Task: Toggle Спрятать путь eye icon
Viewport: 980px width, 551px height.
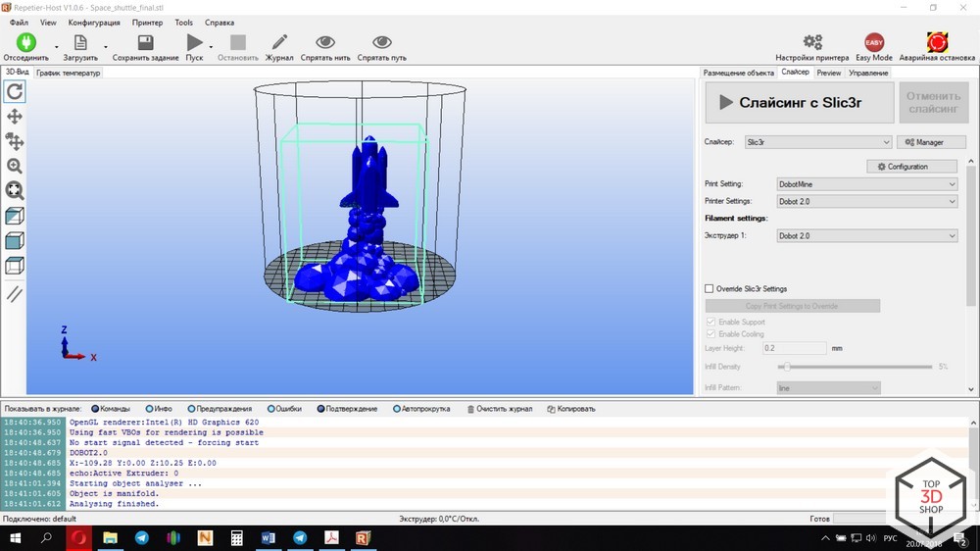Action: point(382,42)
